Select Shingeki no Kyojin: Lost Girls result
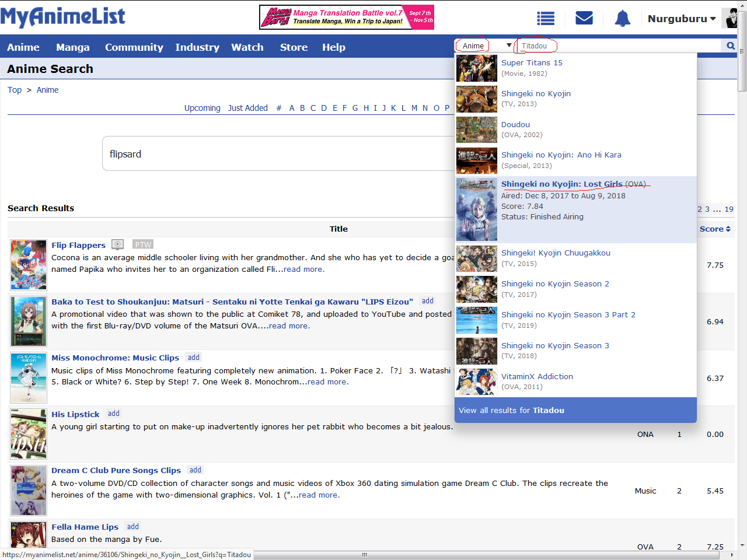 (561, 184)
